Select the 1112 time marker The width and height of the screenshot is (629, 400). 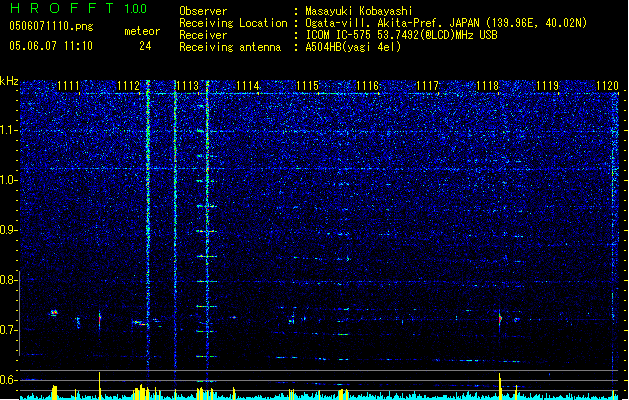click(128, 86)
